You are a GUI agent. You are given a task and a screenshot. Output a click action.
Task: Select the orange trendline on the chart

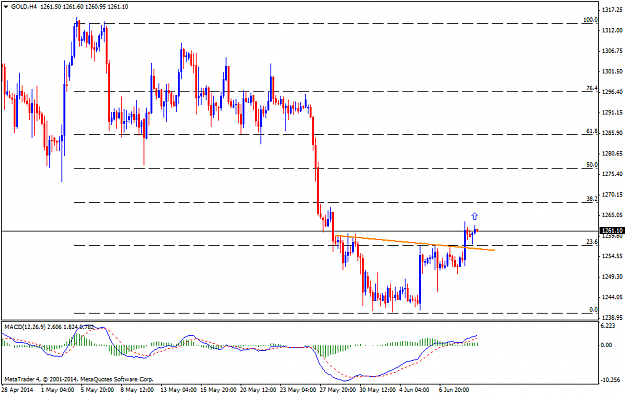[x=415, y=243]
